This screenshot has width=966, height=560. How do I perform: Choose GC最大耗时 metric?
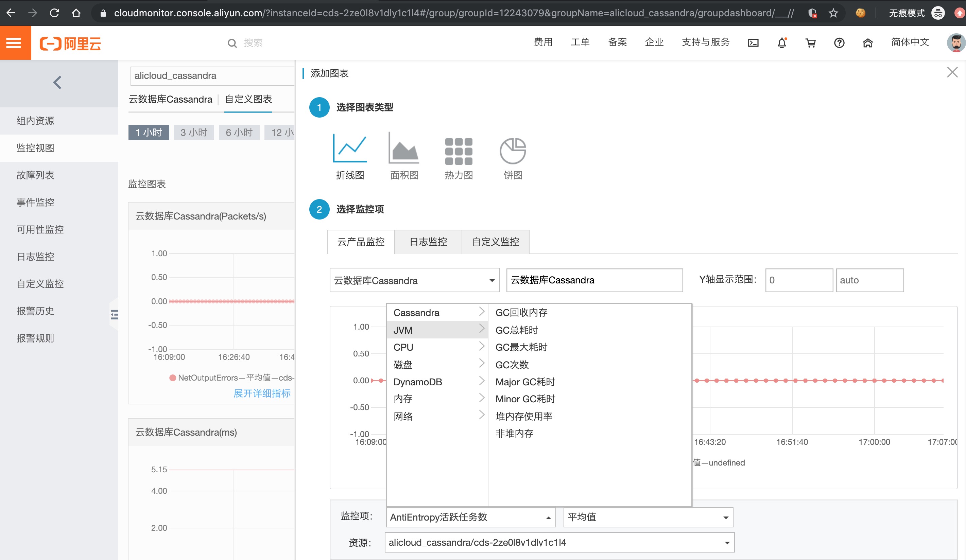(521, 347)
